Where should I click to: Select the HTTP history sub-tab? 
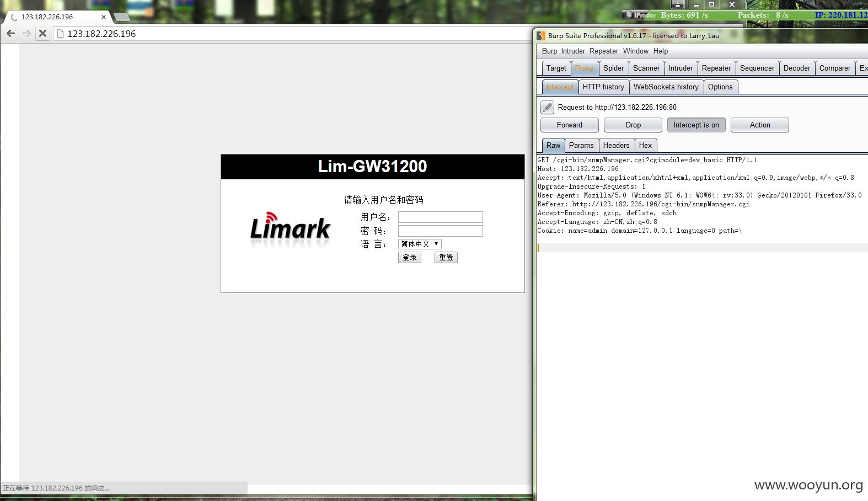603,87
